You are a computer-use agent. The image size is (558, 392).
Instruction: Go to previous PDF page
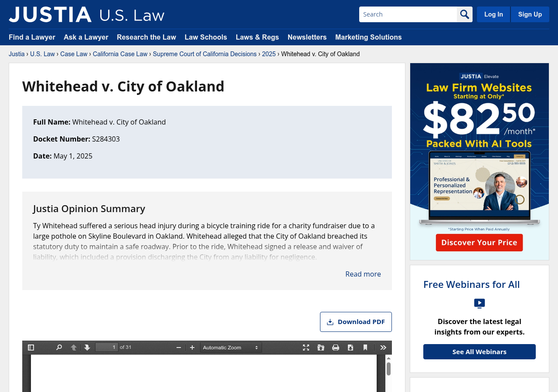(x=74, y=348)
